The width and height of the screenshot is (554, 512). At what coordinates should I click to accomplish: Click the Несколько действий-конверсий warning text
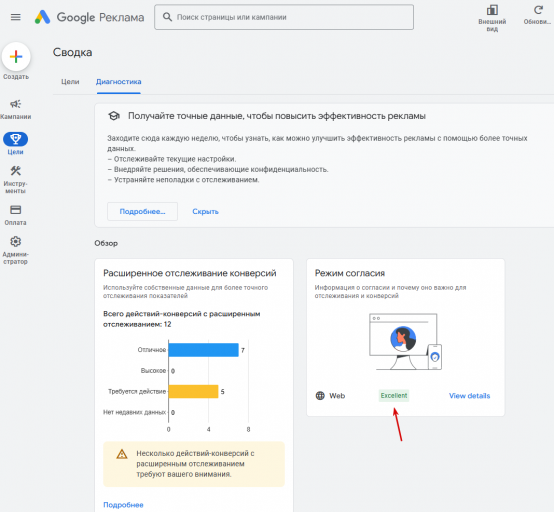click(x=195, y=464)
